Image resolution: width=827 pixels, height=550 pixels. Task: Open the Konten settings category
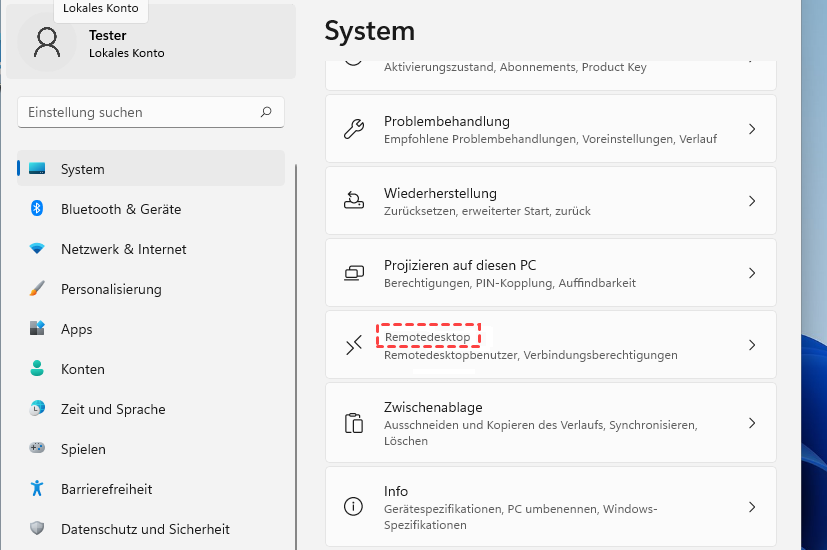[83, 369]
